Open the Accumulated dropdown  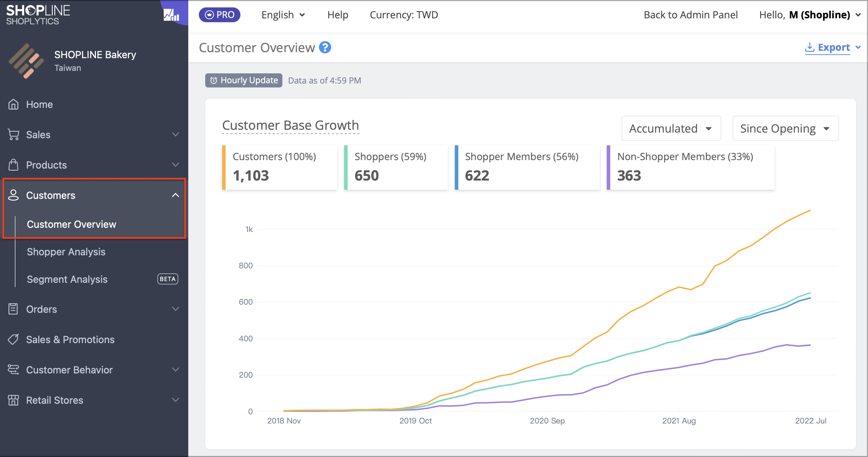(x=671, y=128)
